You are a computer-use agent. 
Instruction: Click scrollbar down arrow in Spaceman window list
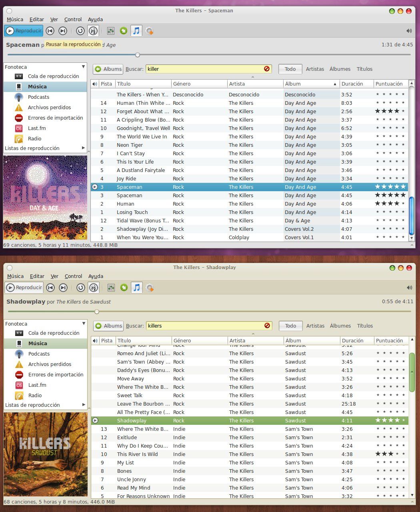(x=412, y=238)
